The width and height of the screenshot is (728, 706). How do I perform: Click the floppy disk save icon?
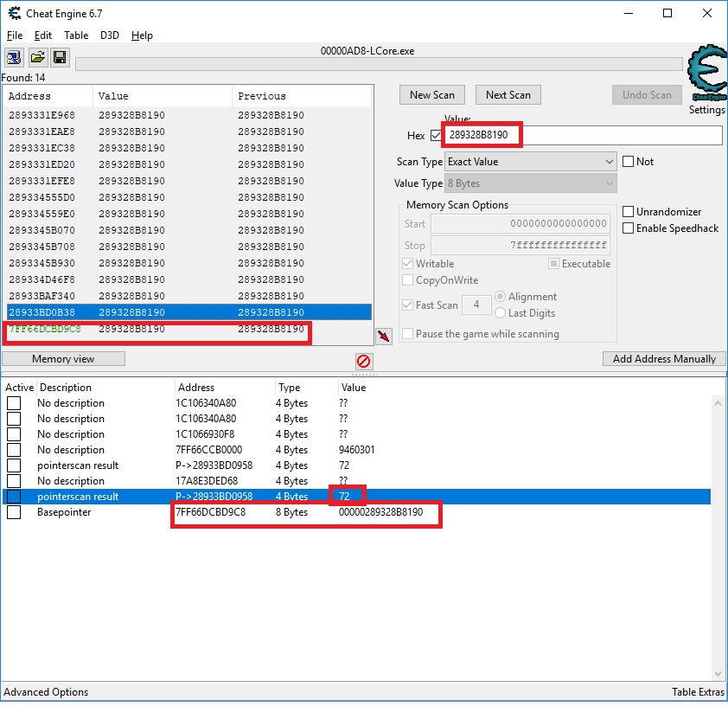coord(60,58)
